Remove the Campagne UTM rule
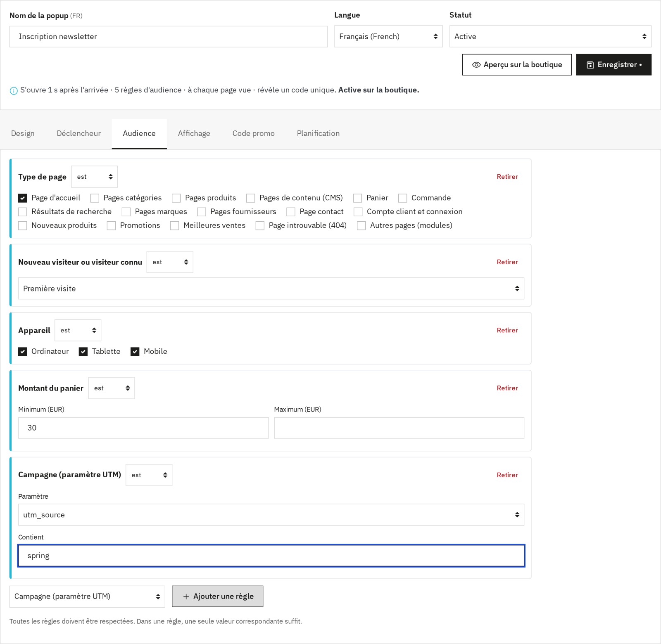 coord(507,475)
